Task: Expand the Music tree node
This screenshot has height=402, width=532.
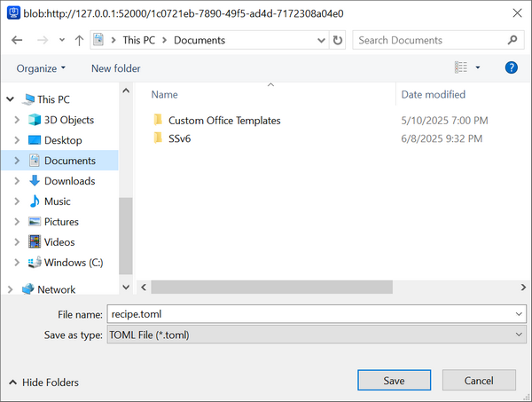Action: pyautogui.click(x=17, y=201)
